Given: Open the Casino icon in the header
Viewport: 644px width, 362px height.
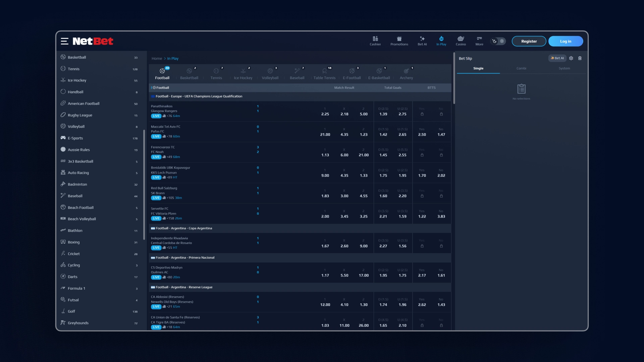Looking at the screenshot, I should (x=461, y=41).
